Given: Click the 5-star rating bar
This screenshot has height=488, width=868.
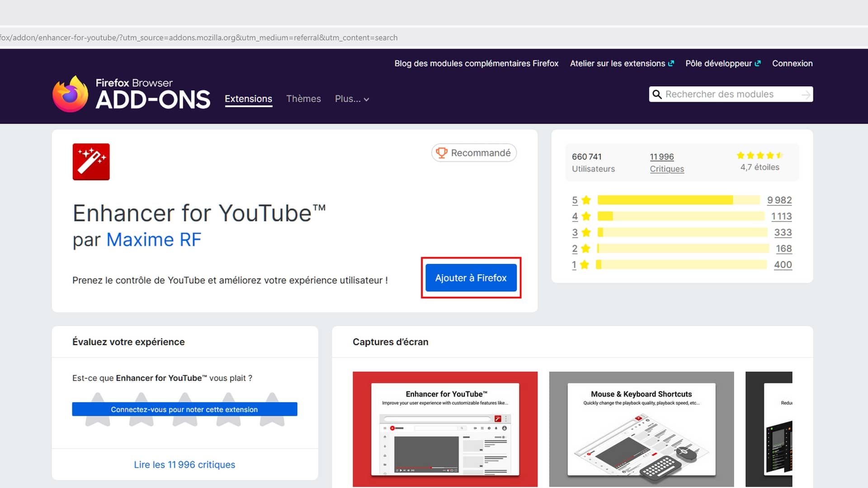Looking at the screenshot, I should click(x=678, y=200).
